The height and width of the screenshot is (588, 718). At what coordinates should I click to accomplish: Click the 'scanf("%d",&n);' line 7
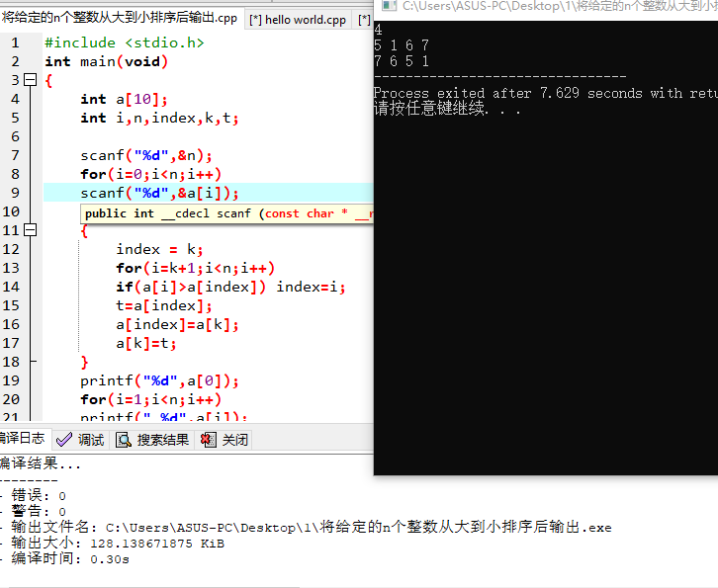point(146,155)
